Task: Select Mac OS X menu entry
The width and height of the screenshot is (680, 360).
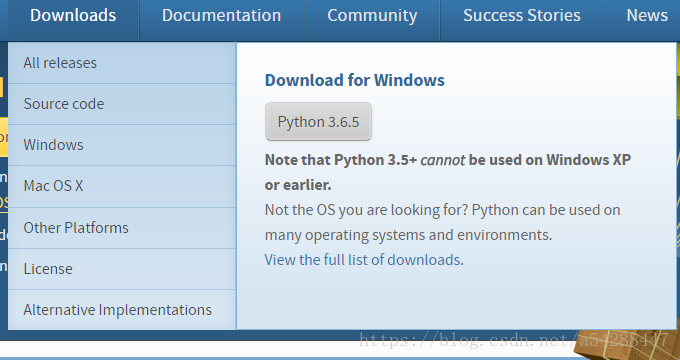Action: tap(122, 186)
